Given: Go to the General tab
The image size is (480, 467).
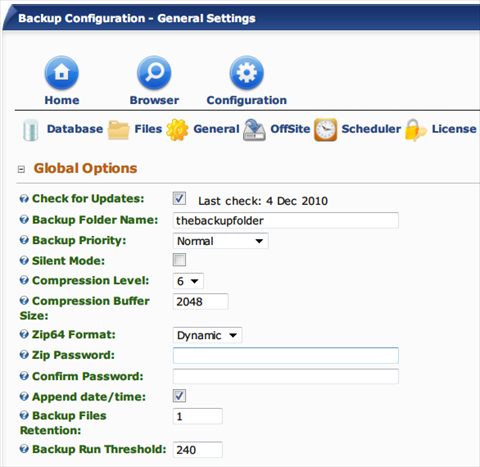Looking at the screenshot, I should 216,129.
